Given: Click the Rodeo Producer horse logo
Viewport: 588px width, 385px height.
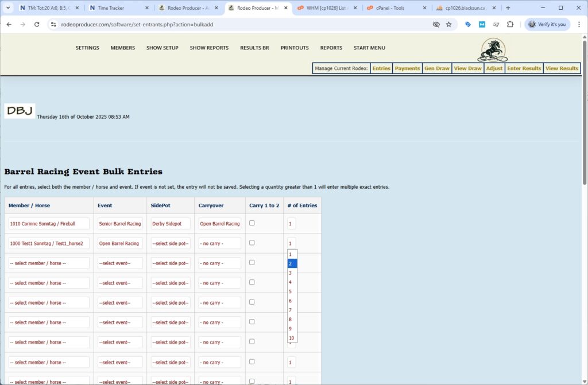Looking at the screenshot, I should tap(492, 50).
